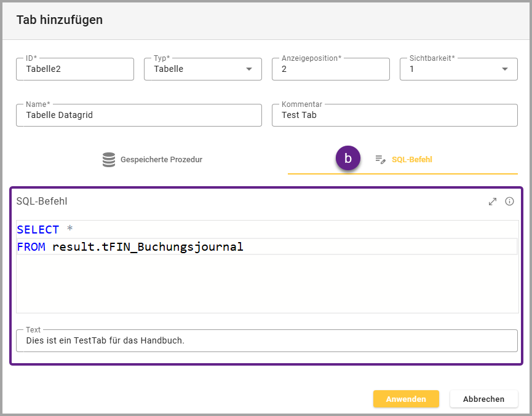
Task: Click the pencil-list icon beside SQL-Befehl
Action: coord(380,160)
